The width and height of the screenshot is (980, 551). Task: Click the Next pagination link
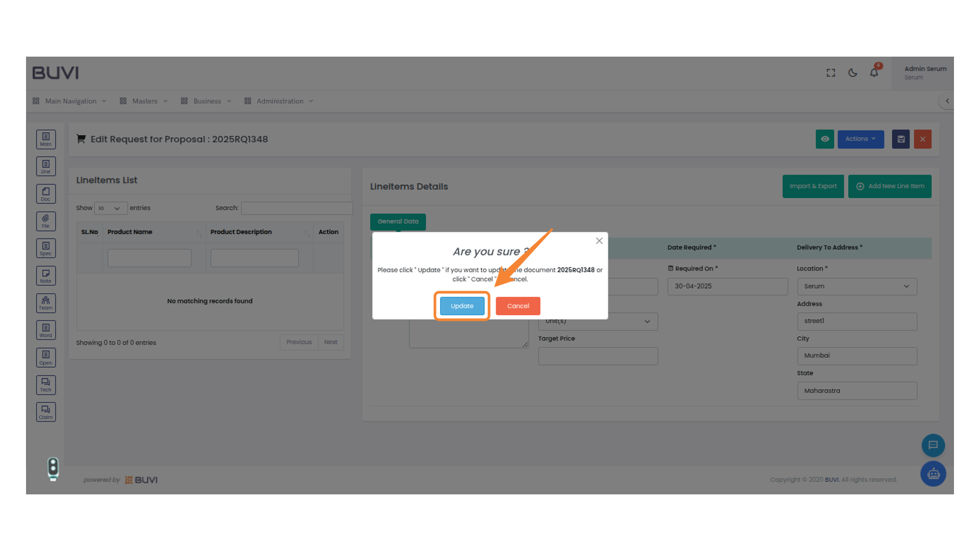(331, 342)
